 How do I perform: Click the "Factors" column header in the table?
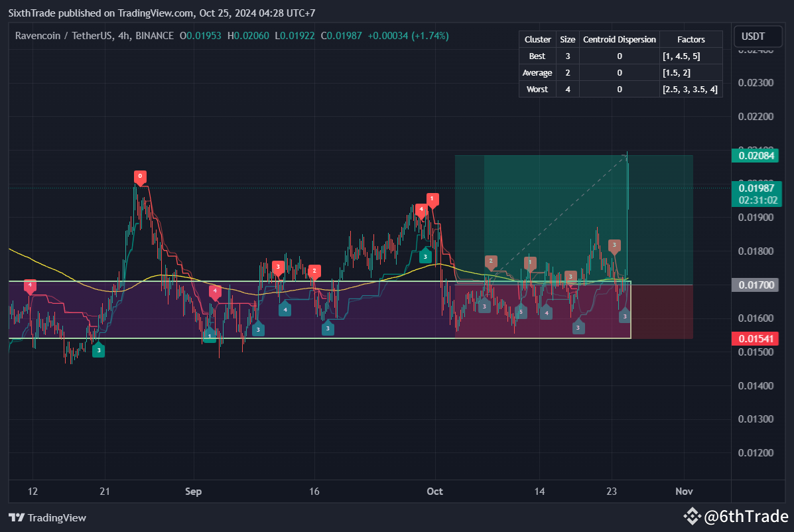pyautogui.click(x=691, y=39)
